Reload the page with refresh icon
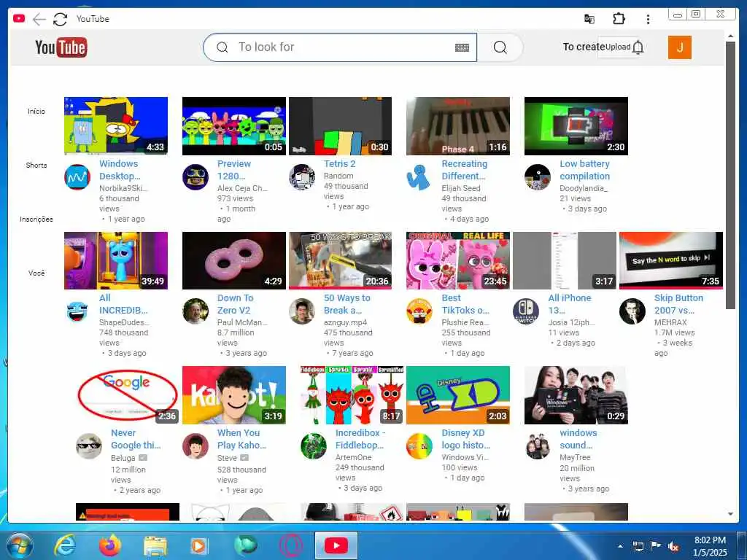Screen dimensions: 747x560 point(60,19)
